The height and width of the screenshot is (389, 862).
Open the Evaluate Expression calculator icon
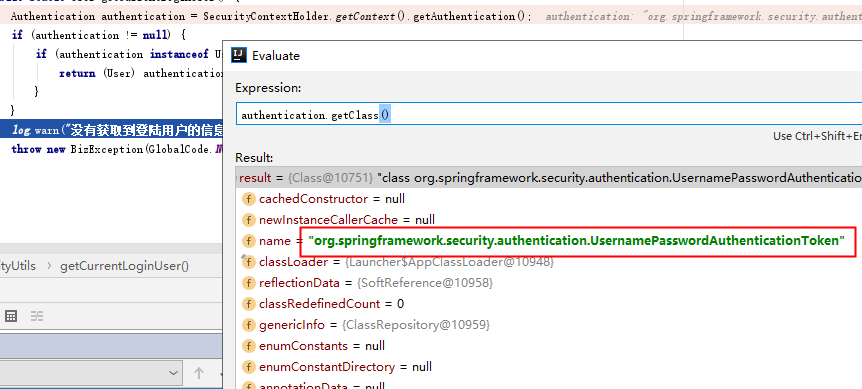coord(11,316)
